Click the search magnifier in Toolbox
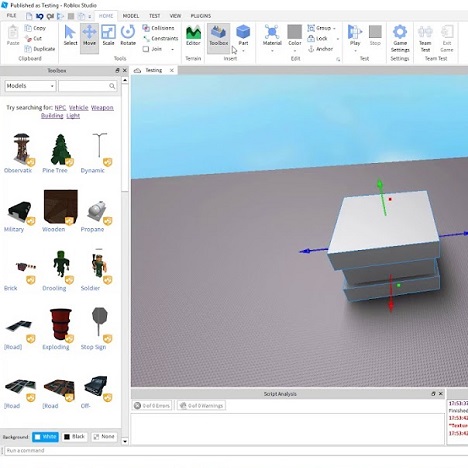The height and width of the screenshot is (468, 468). 112,86
